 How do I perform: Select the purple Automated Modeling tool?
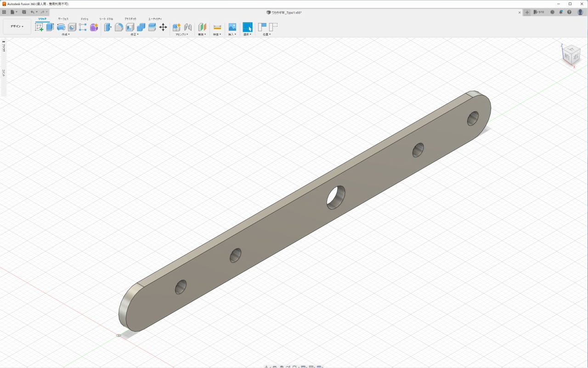(94, 27)
